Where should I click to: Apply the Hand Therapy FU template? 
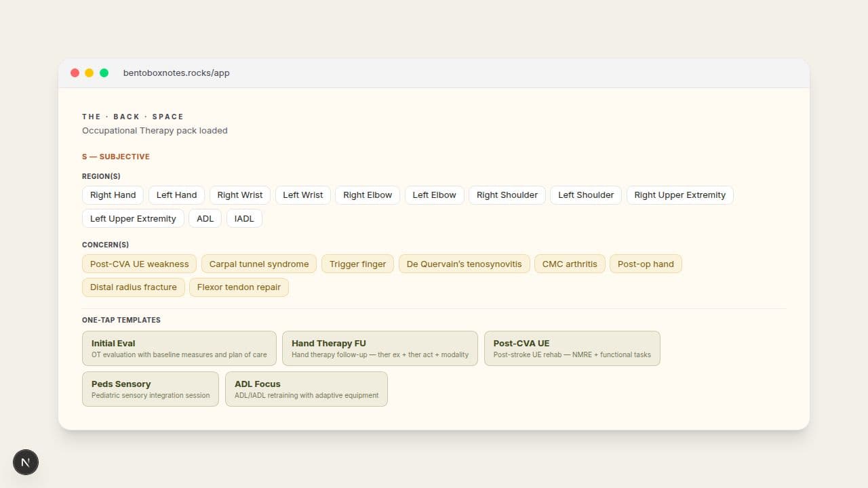(x=380, y=348)
